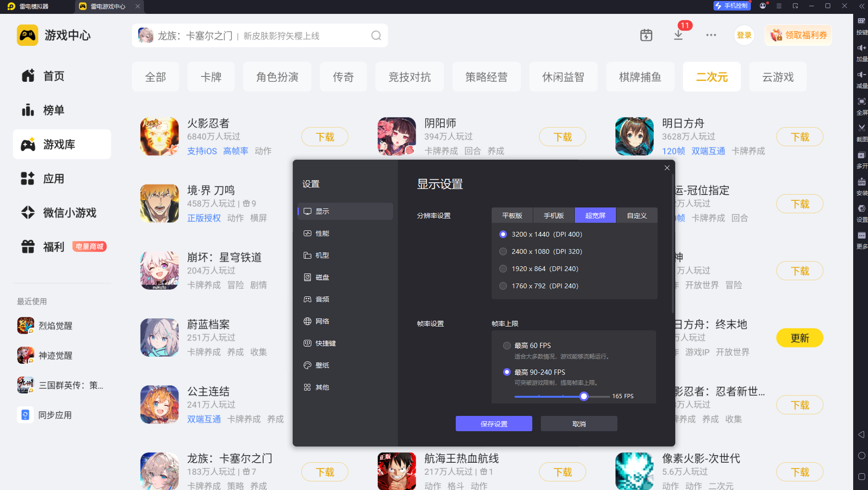This screenshot has height=490, width=868.
Task: Open 福利 benefits in sidebar
Action: [62, 247]
